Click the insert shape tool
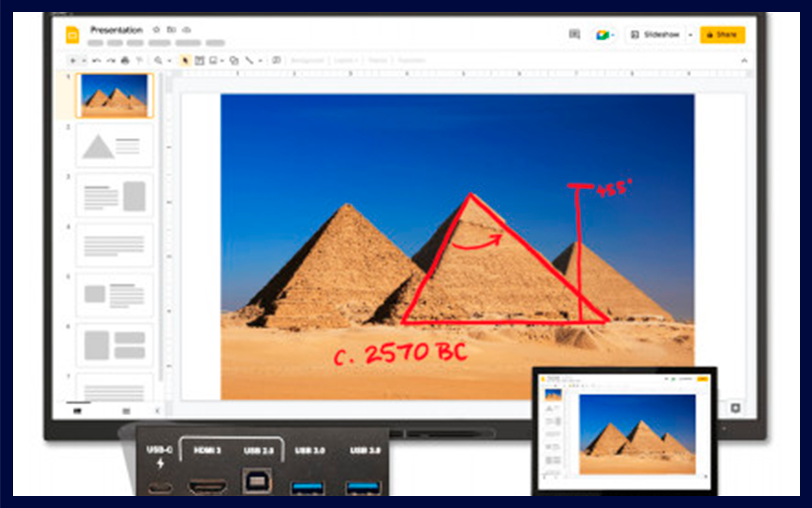Image resolution: width=812 pixels, height=508 pixels. 234,61
